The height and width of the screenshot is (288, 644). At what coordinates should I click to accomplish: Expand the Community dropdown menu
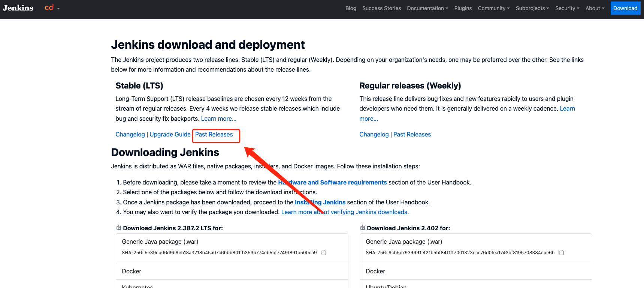click(x=494, y=8)
